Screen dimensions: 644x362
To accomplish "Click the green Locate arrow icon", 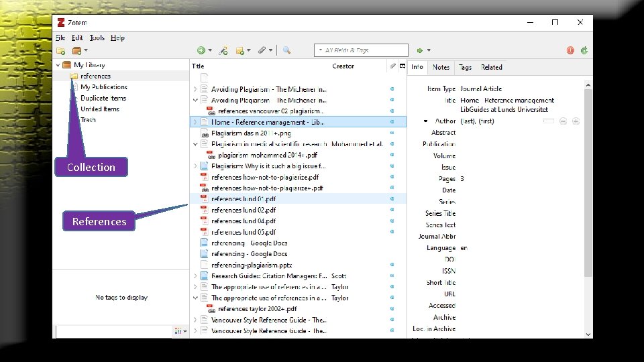I will click(420, 50).
